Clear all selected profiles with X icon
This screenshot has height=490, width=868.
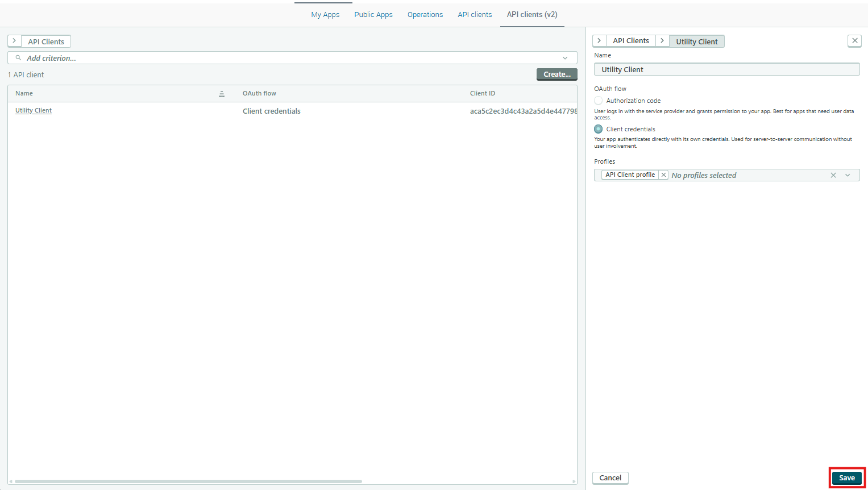pyautogui.click(x=833, y=175)
